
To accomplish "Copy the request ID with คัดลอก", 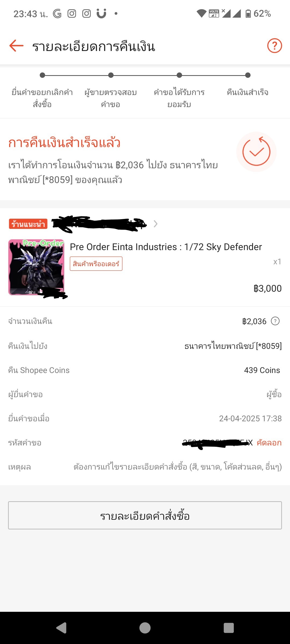I will [x=269, y=443].
